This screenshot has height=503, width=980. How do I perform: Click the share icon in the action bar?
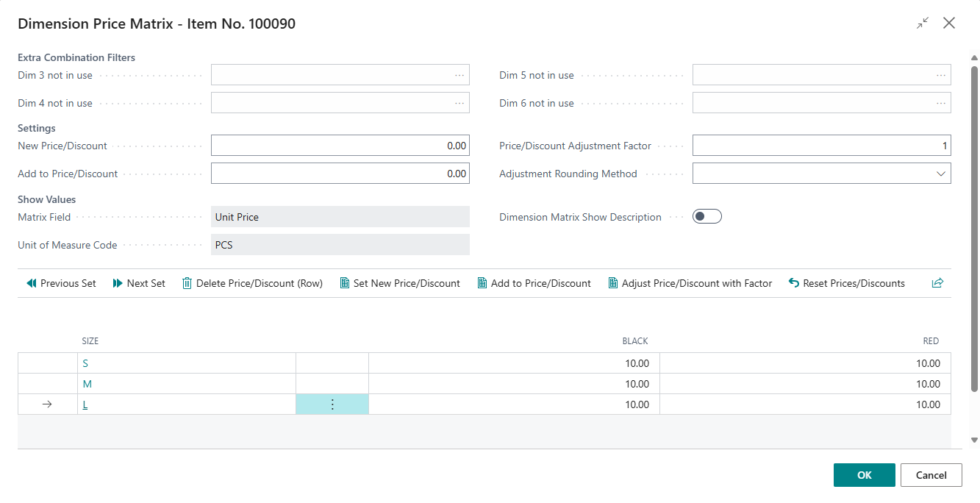(x=937, y=283)
